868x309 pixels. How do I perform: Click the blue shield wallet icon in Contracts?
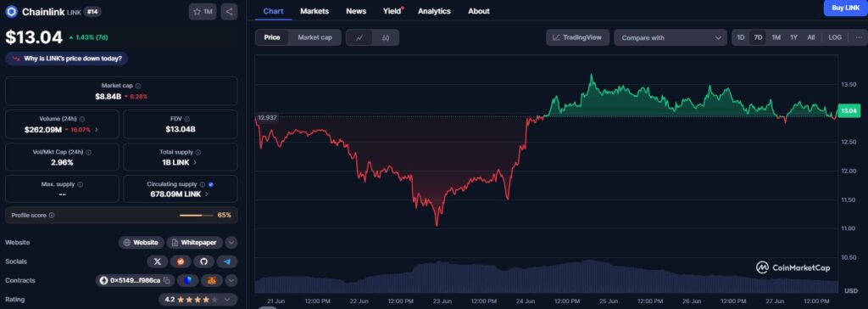pyautogui.click(x=187, y=280)
